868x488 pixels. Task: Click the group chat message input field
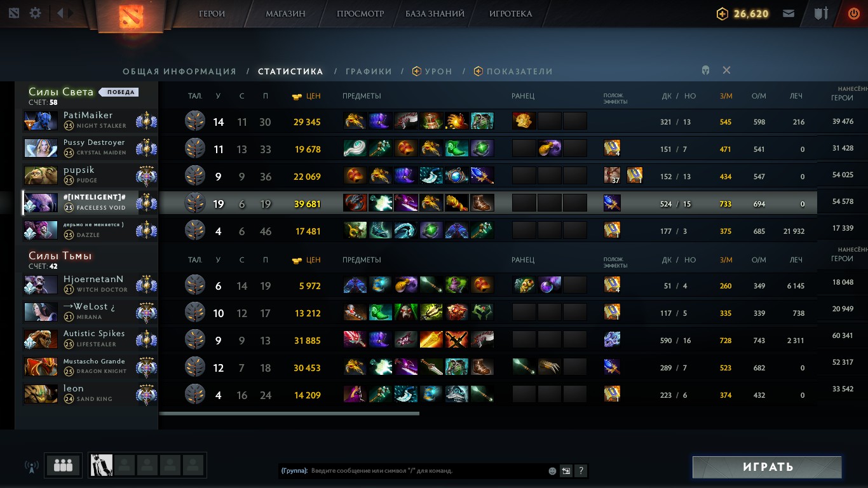coord(427,471)
